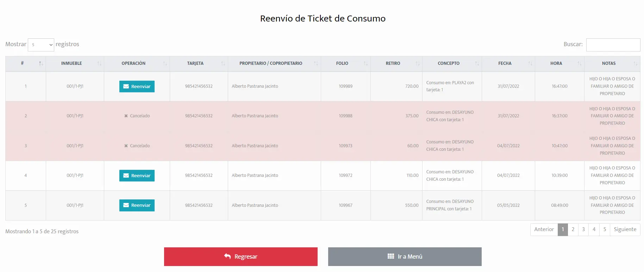Sort table by RETIRO column

pyautogui.click(x=396, y=63)
